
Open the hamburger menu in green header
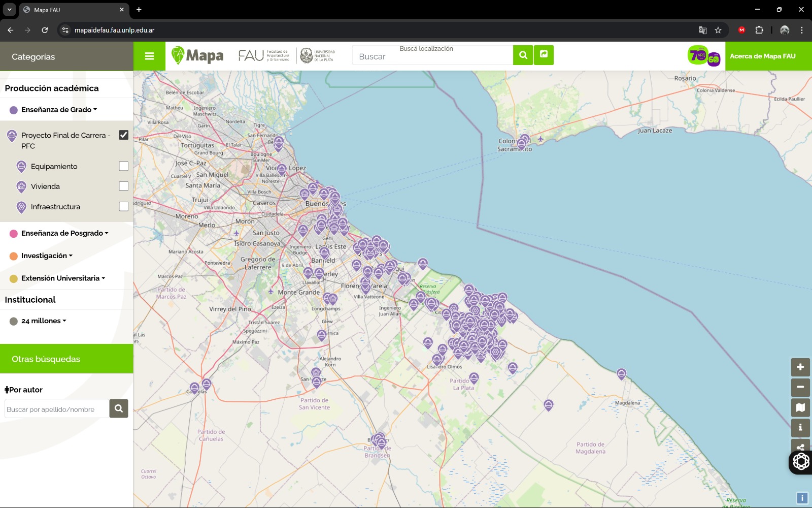click(149, 56)
